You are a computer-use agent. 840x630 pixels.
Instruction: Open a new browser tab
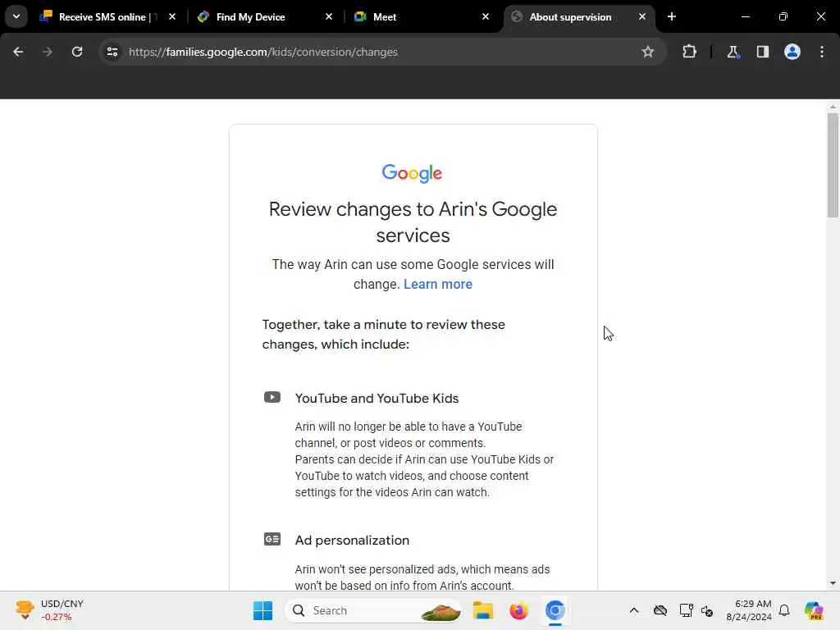[x=672, y=16]
